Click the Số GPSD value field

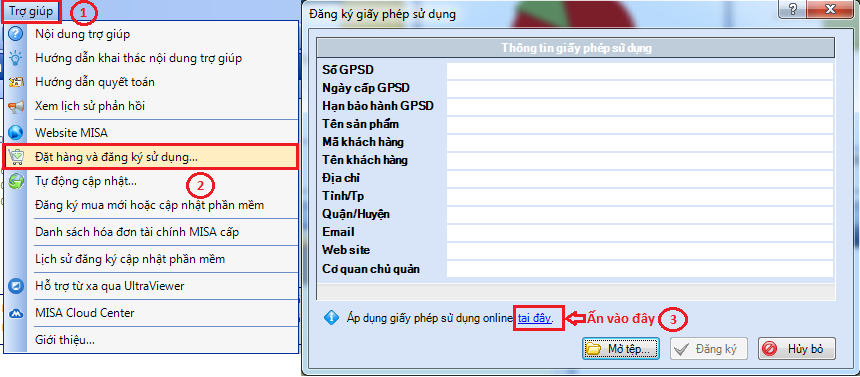[640, 71]
